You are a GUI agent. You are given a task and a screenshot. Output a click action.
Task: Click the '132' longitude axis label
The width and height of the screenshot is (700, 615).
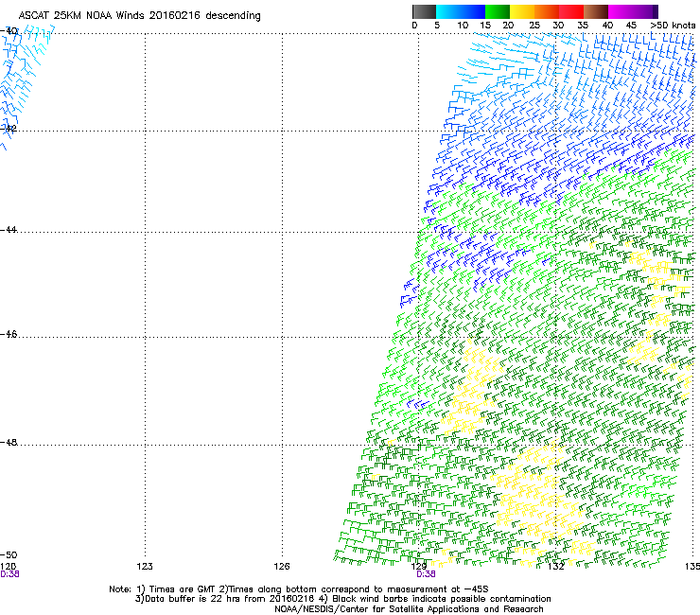(x=556, y=567)
